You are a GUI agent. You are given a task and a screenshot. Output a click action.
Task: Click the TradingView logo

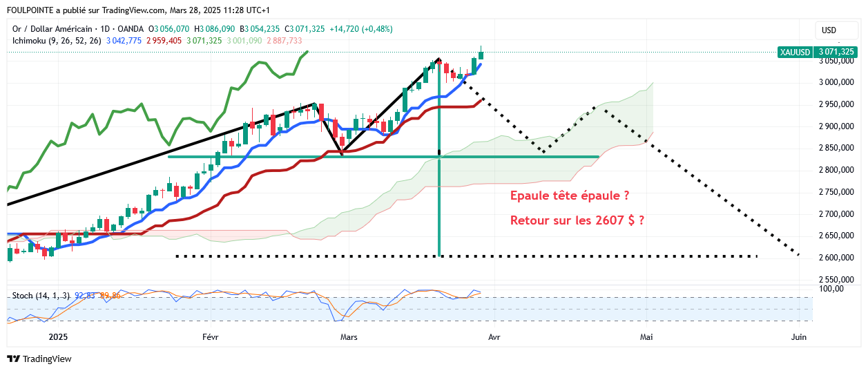click(39, 359)
